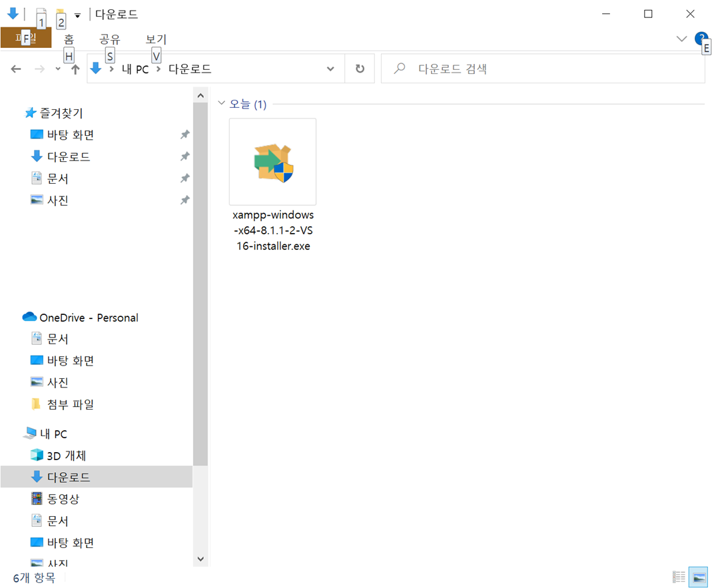
Task: Open the 파일 tab
Action: click(x=26, y=38)
